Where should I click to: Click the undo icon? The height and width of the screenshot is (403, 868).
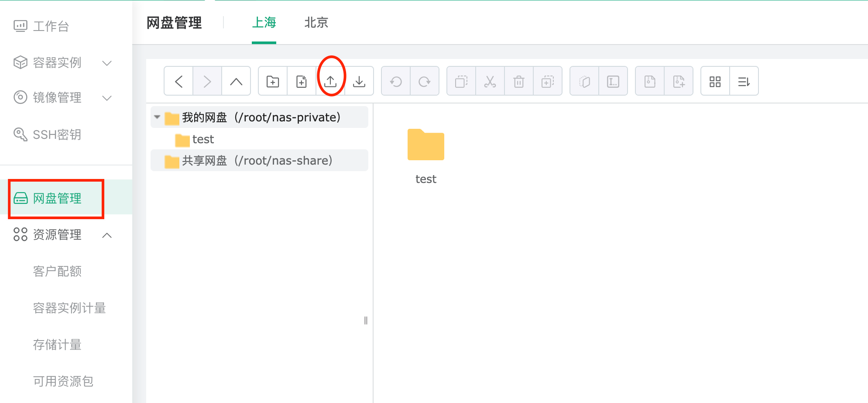coord(396,81)
